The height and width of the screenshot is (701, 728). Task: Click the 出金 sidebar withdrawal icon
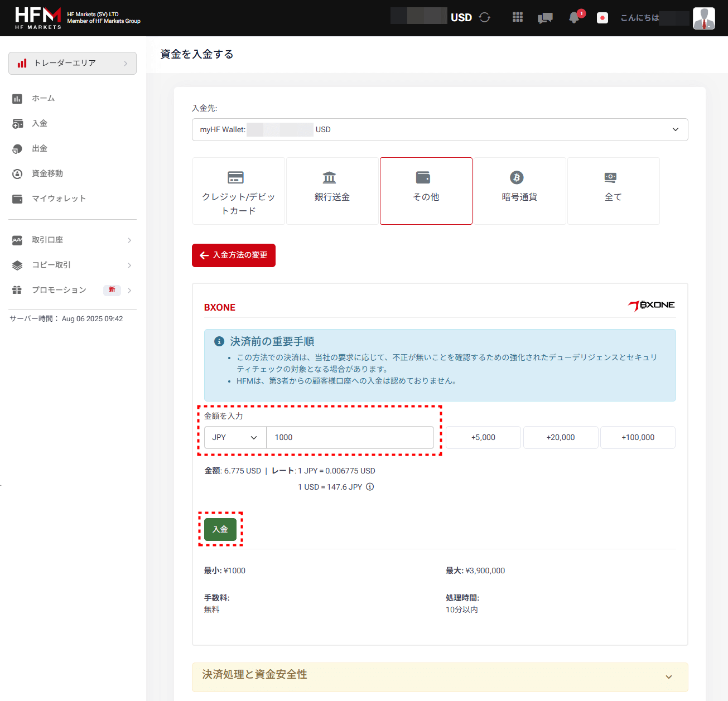pyautogui.click(x=17, y=149)
